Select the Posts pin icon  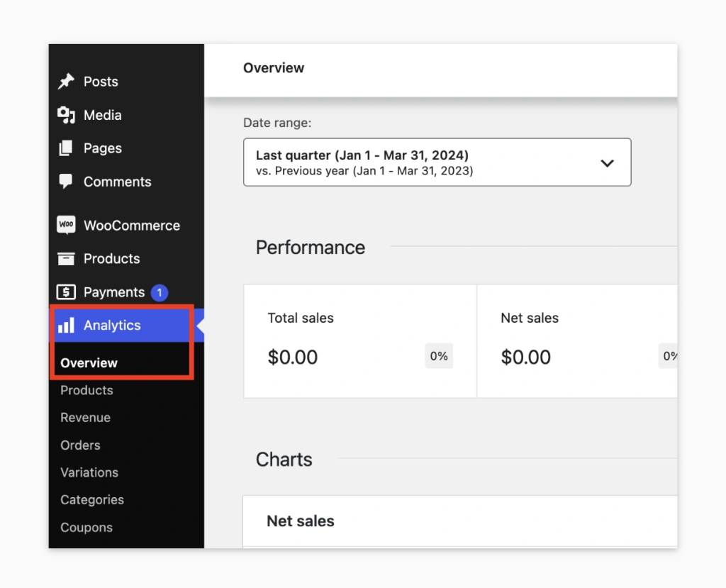[x=67, y=82]
